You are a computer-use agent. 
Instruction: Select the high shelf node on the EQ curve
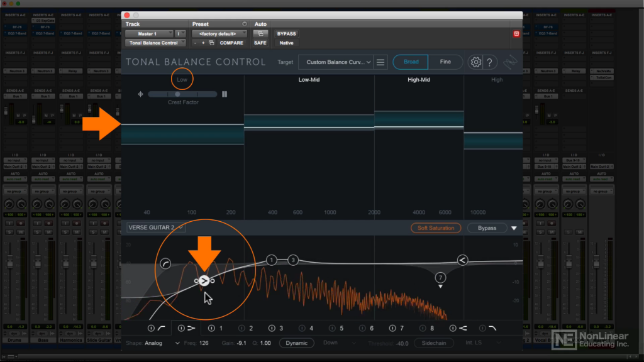click(x=462, y=260)
